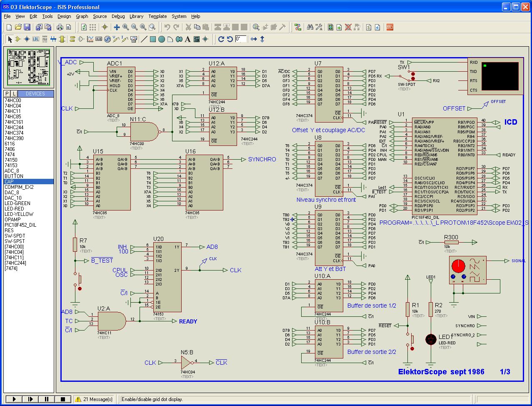The width and height of the screenshot is (532, 406).
Task: Select the generator mode sine icon
Action: tap(107, 39)
